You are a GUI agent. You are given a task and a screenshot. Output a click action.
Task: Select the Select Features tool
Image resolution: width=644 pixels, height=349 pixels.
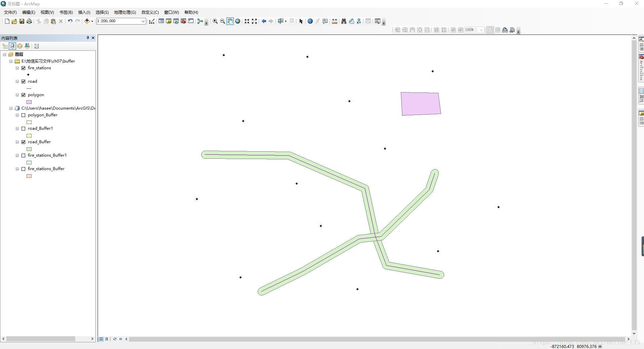point(281,21)
